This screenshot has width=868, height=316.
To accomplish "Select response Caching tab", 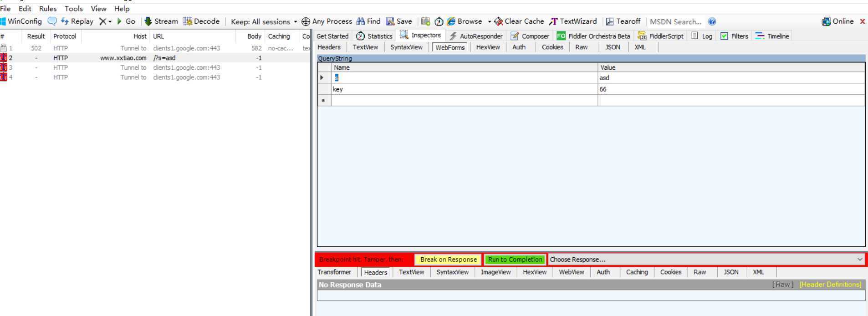I will pyautogui.click(x=637, y=272).
